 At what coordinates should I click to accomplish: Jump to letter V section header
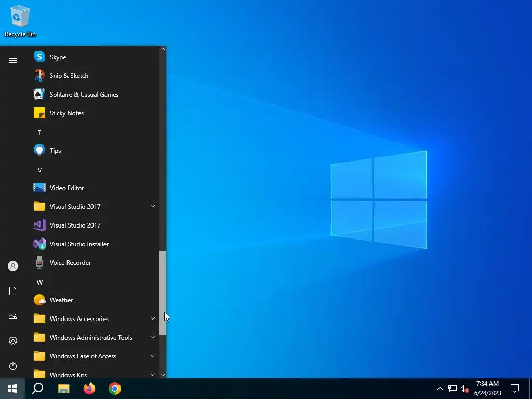coord(39,170)
